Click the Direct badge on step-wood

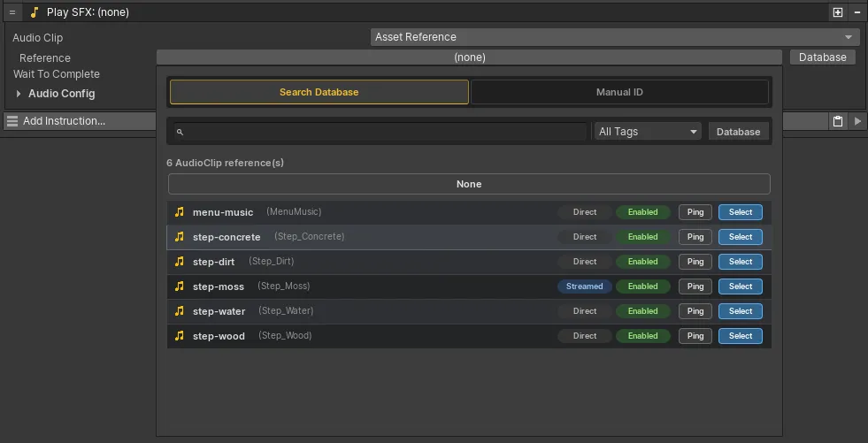pyautogui.click(x=585, y=336)
